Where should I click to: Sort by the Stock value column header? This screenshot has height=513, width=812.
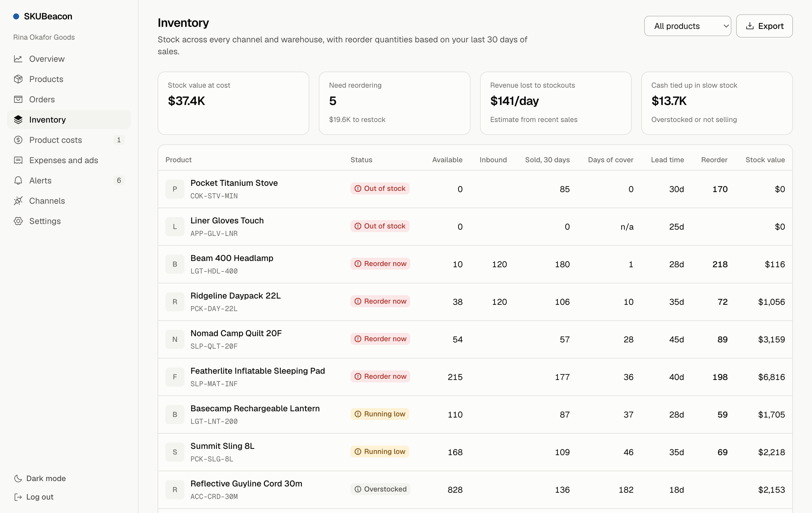click(765, 160)
